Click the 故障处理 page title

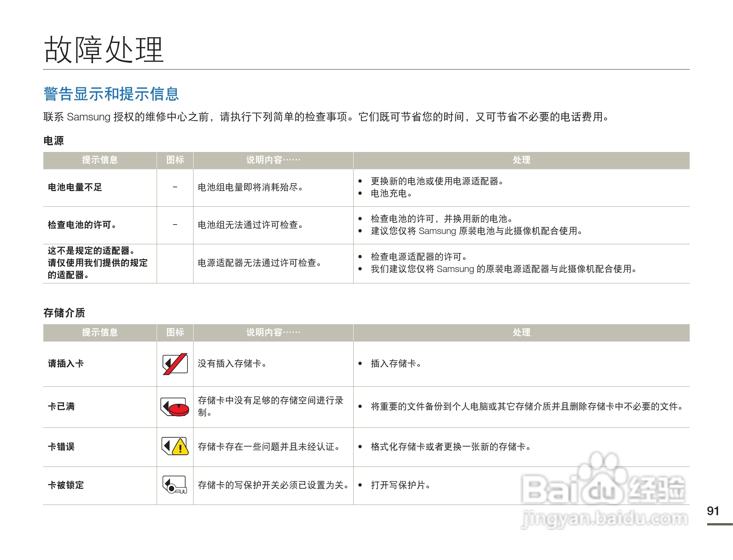pyautogui.click(x=104, y=50)
